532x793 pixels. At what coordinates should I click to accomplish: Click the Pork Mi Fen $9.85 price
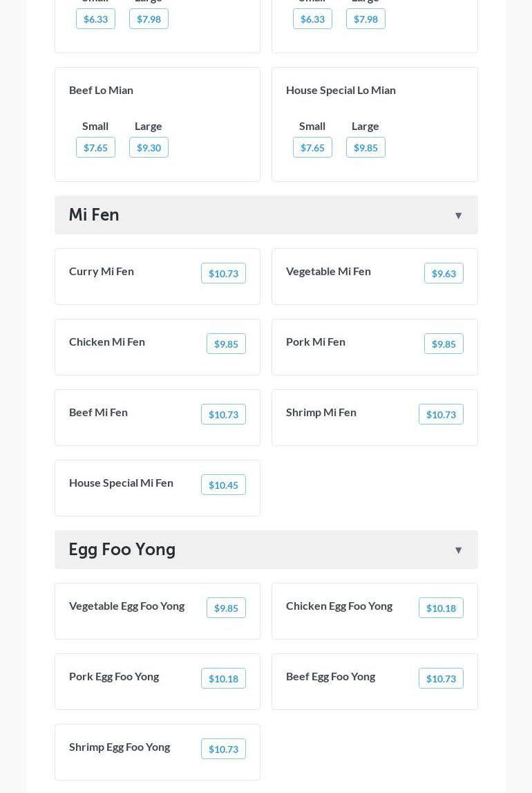(x=444, y=344)
